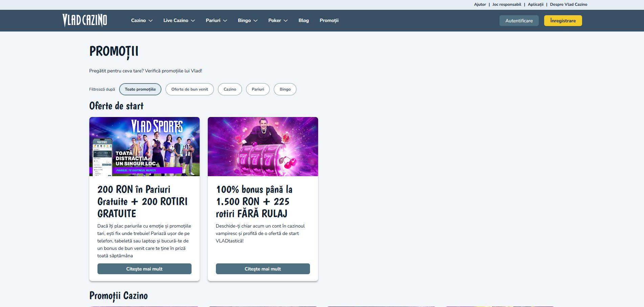The height and width of the screenshot is (307, 644).
Task: Click the Promoții Cazino heading
Action: pos(118,296)
